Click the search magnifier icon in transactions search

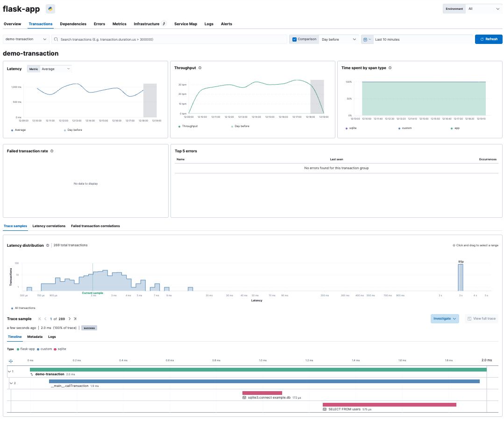tap(56, 39)
